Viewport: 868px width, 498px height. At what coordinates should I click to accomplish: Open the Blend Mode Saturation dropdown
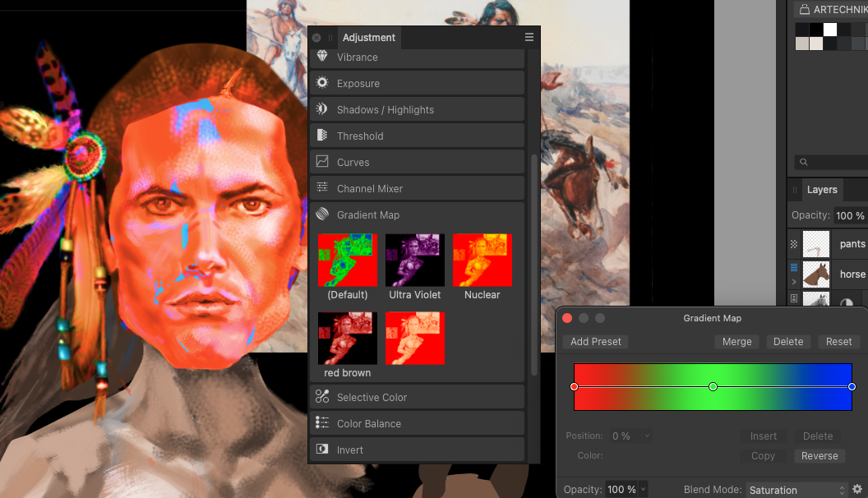coord(796,490)
